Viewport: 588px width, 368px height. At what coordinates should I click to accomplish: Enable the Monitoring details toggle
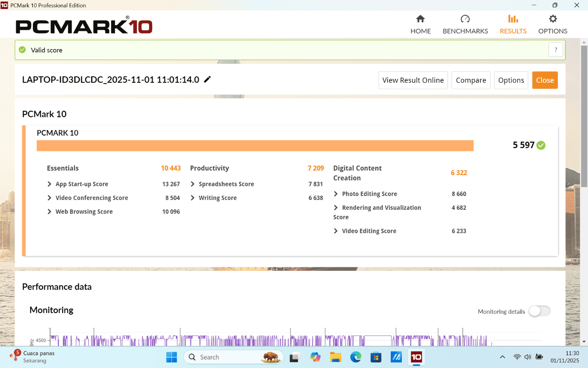(539, 311)
